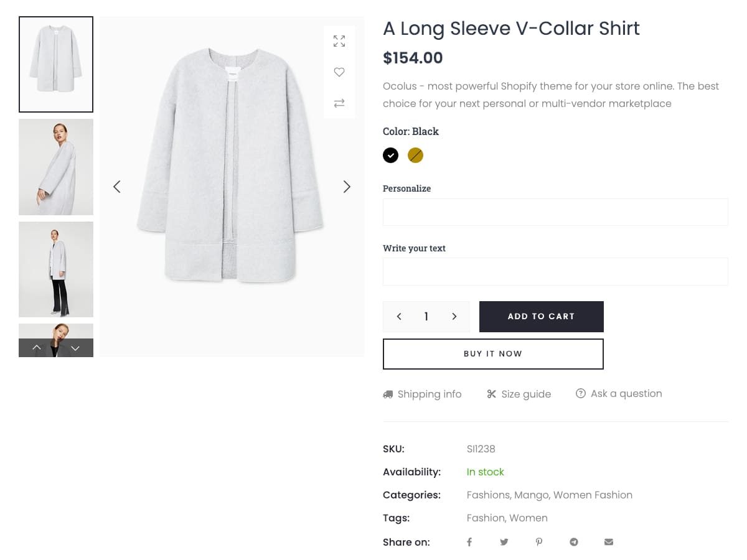747x560 pixels.
Task: Click the Personalize text field
Action: (x=555, y=212)
